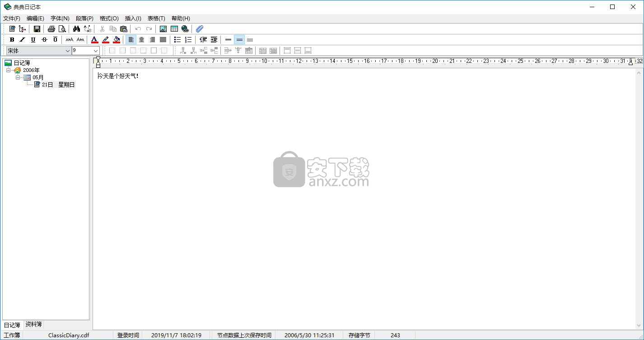Viewport: 644px width, 340px height.
Task: Click the undo arrow icon
Action: (138, 29)
